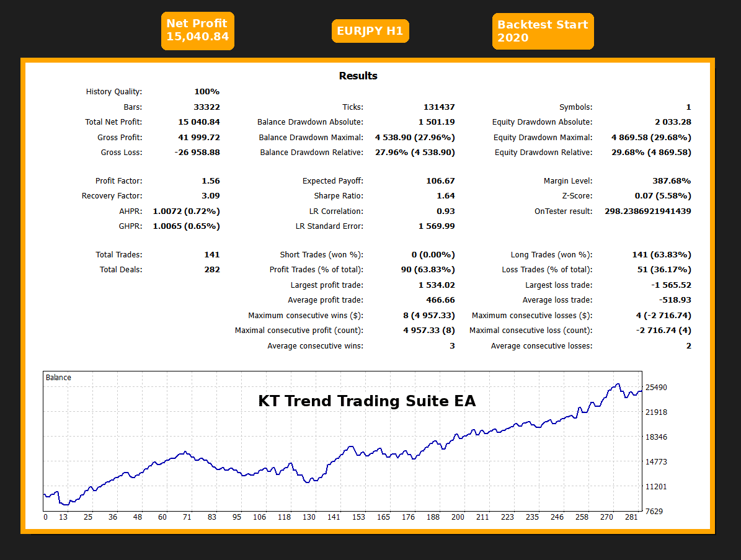
Task: Select Largest profit trade value 1 534.02
Action: click(x=437, y=285)
